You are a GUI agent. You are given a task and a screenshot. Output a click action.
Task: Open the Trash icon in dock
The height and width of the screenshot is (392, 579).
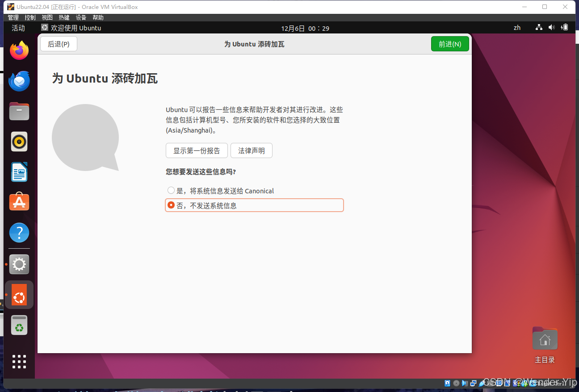[x=19, y=325]
